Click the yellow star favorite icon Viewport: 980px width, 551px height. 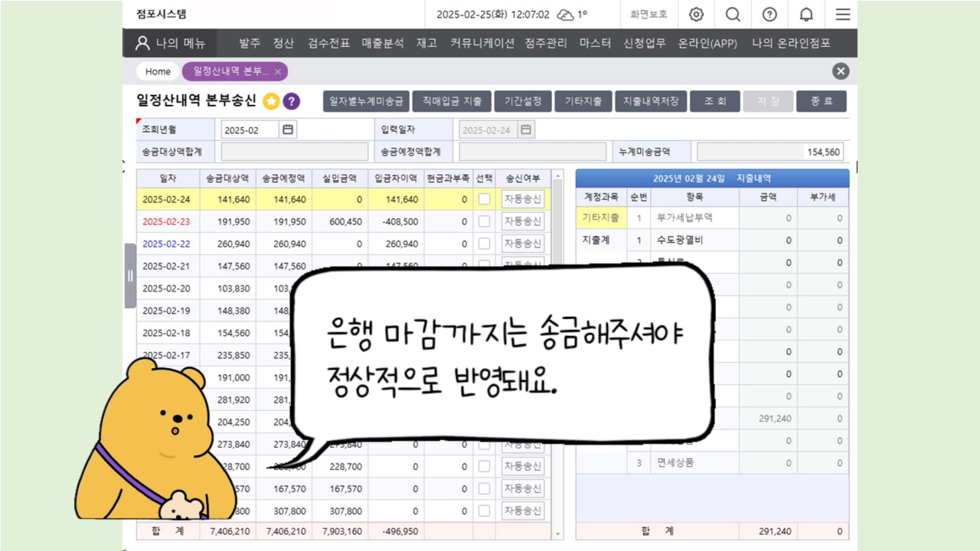(271, 102)
